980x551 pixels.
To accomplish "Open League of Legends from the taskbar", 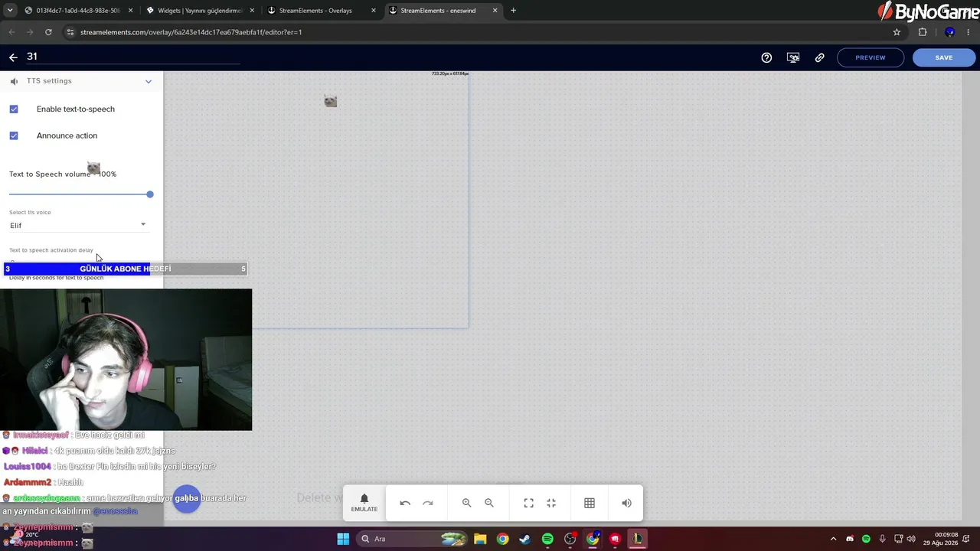I will coord(637,539).
